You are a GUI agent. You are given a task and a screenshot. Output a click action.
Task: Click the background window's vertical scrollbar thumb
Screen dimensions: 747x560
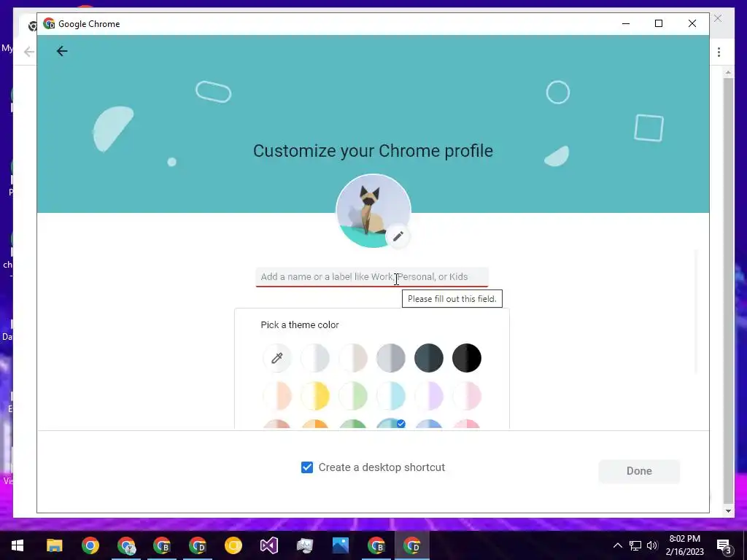728,290
